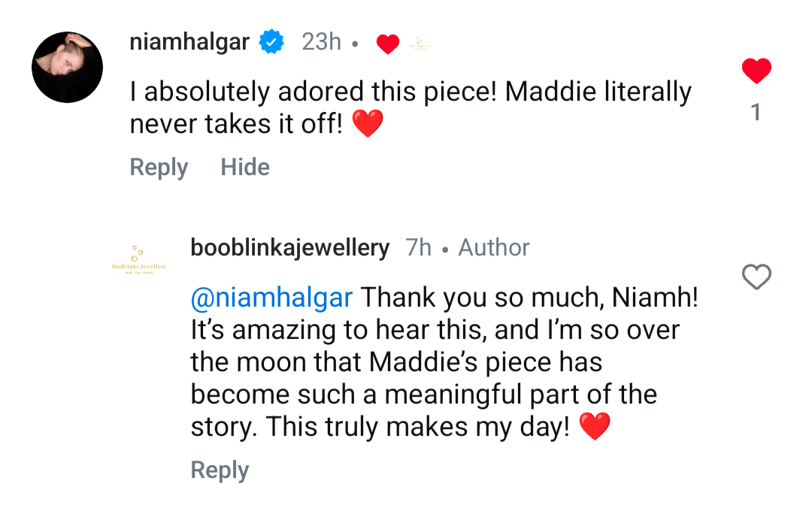
Task: Click the heart emoji ending the author's reply
Action: [594, 427]
